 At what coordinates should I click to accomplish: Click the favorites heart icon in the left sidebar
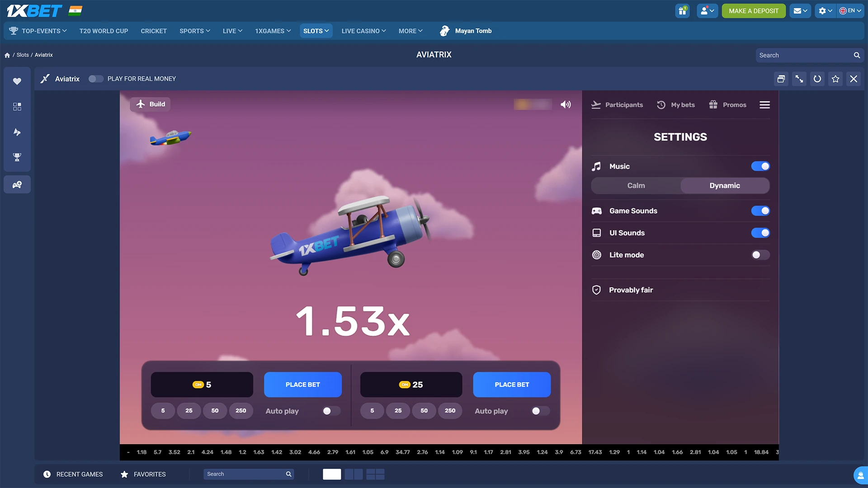(17, 81)
